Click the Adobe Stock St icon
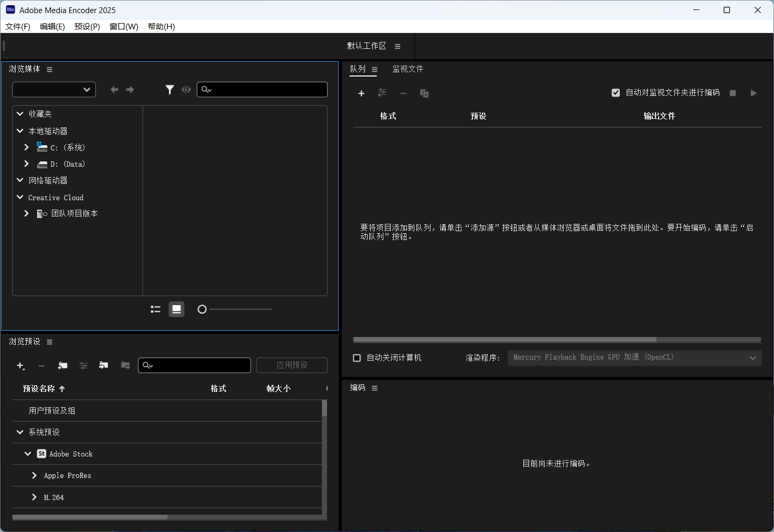This screenshot has width=774, height=532. point(41,454)
